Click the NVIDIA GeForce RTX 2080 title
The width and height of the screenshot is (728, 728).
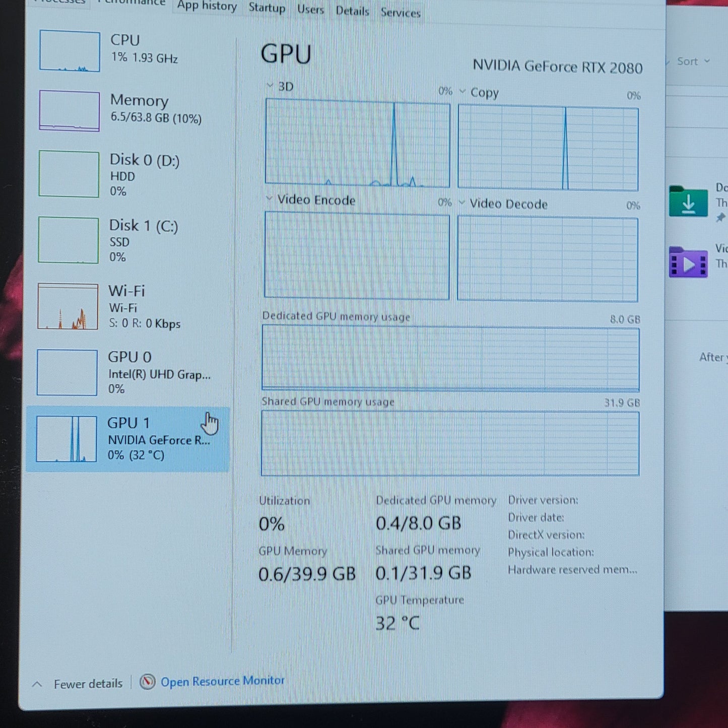click(558, 67)
